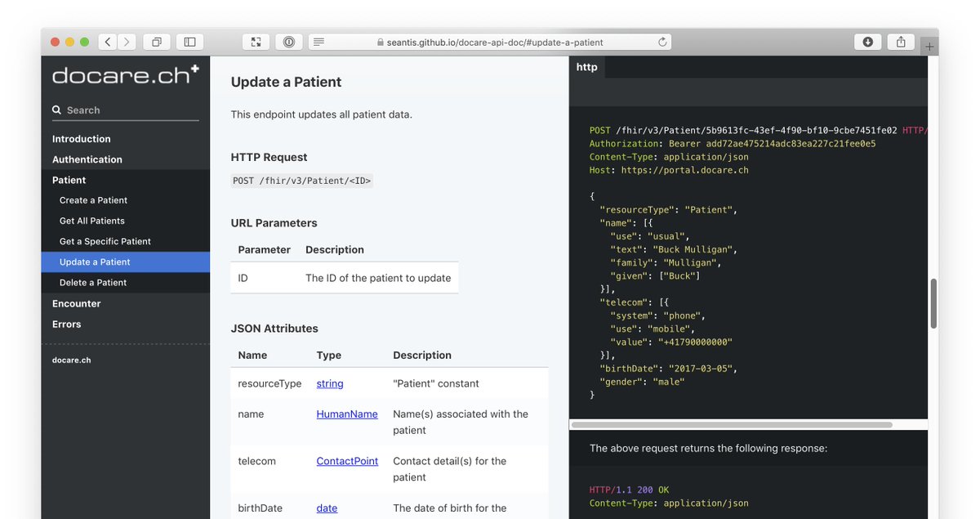This screenshot has width=980, height=519.
Task: Open the string type link
Action: click(330, 383)
